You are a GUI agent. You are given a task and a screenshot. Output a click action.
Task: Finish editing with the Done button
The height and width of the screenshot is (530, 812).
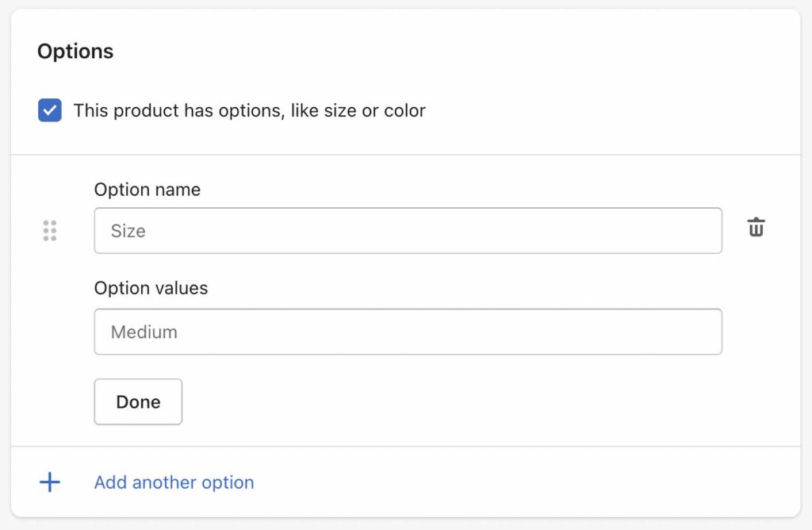pyautogui.click(x=138, y=401)
